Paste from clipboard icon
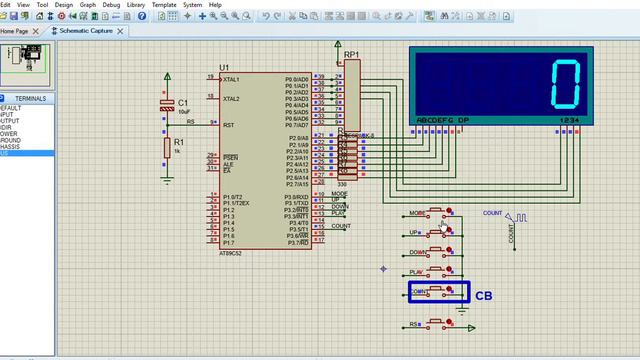Viewport: 640px width, 360px height. [314, 16]
